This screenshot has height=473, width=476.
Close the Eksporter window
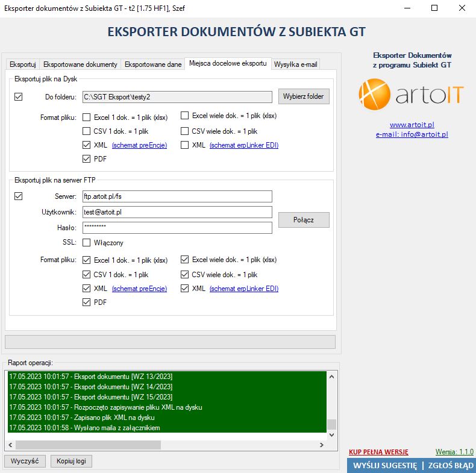(462, 8)
